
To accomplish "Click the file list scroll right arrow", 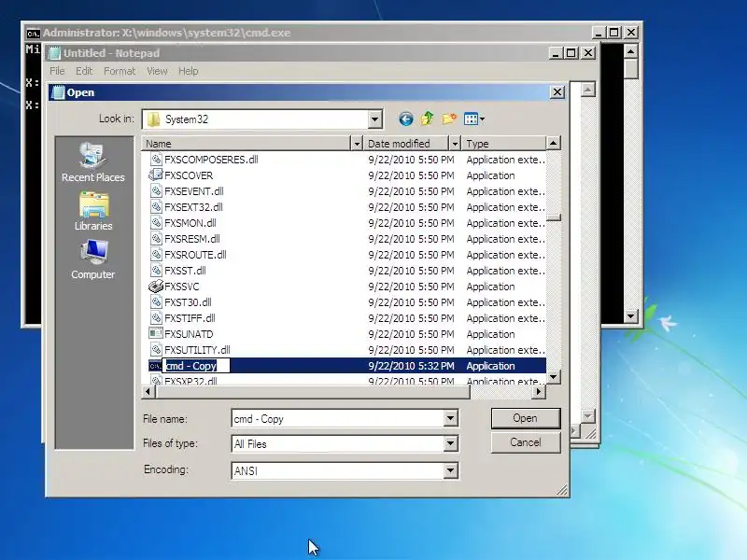I will (x=539, y=391).
